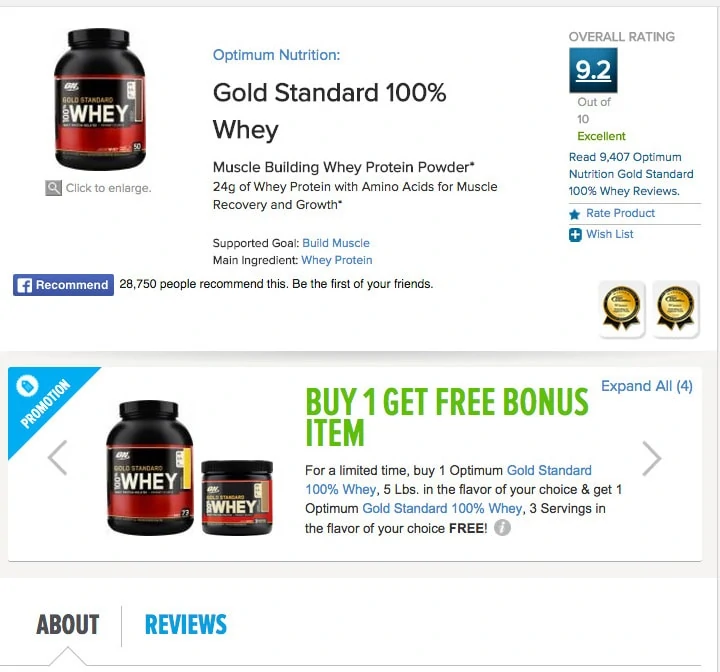This screenshot has width=720, height=672.
Task: Click the 9.2 overall rating box
Action: click(x=593, y=70)
